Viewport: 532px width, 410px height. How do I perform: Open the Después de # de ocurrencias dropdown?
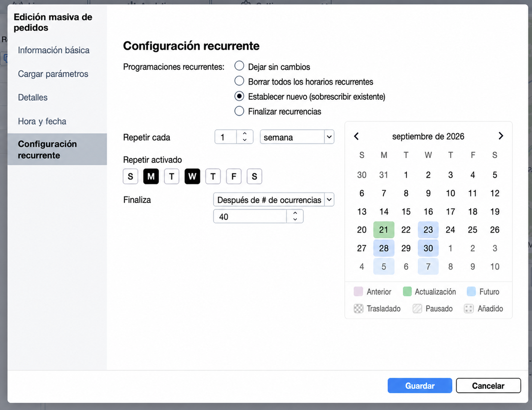[x=274, y=200]
